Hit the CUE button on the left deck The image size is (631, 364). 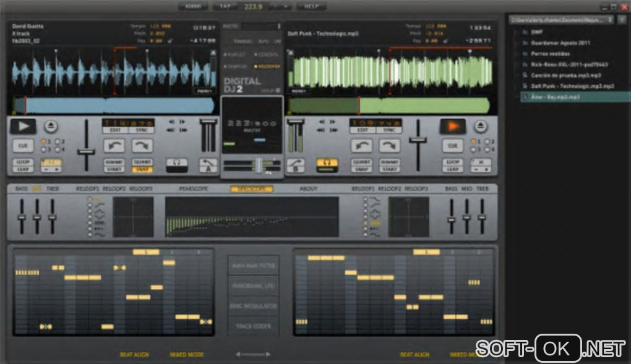(x=23, y=146)
